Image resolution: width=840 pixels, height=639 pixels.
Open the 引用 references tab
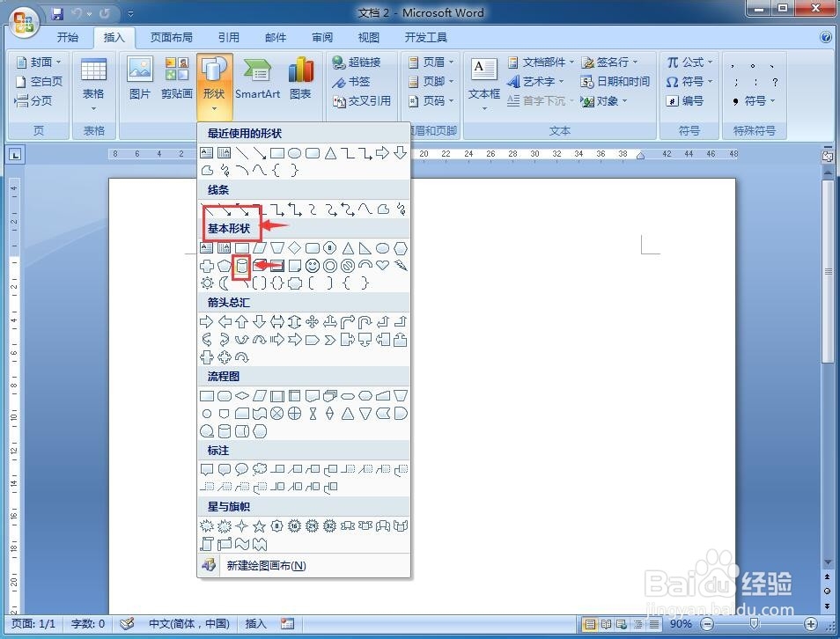pos(229,37)
